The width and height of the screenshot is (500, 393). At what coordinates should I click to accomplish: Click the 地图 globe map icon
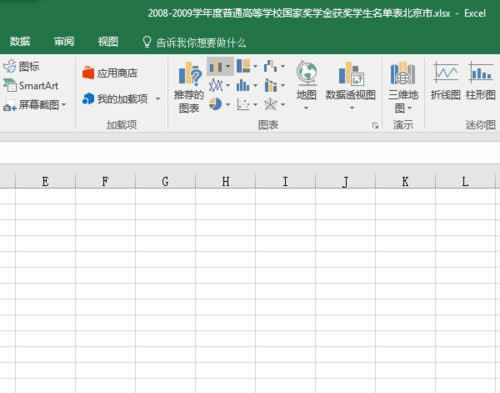coord(307,73)
